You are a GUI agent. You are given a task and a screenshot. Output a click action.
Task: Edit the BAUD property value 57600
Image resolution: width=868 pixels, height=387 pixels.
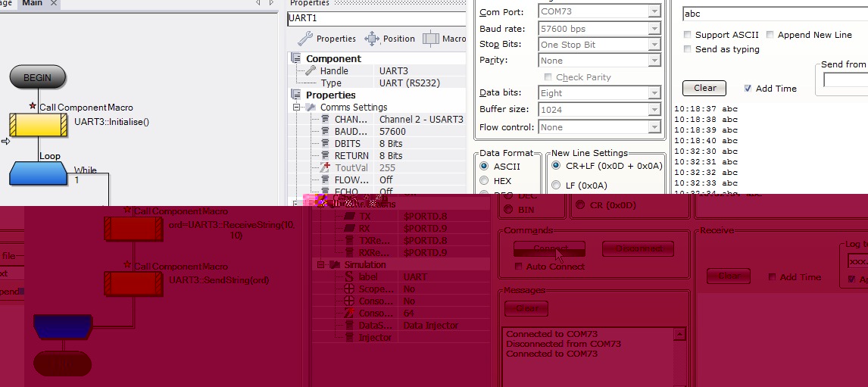[x=422, y=131]
